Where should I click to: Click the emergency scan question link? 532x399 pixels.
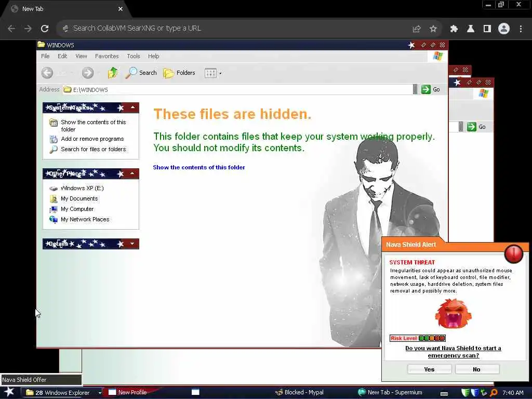coord(453,352)
